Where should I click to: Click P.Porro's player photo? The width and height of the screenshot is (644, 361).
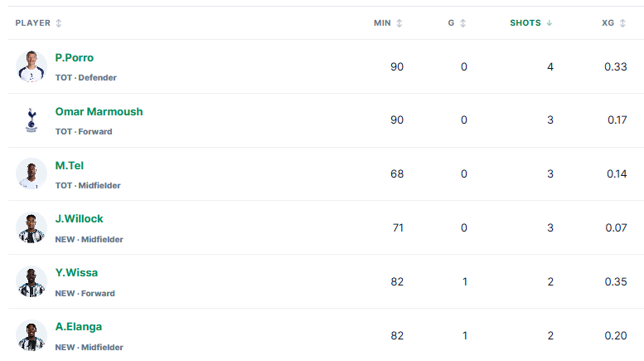coord(31,66)
